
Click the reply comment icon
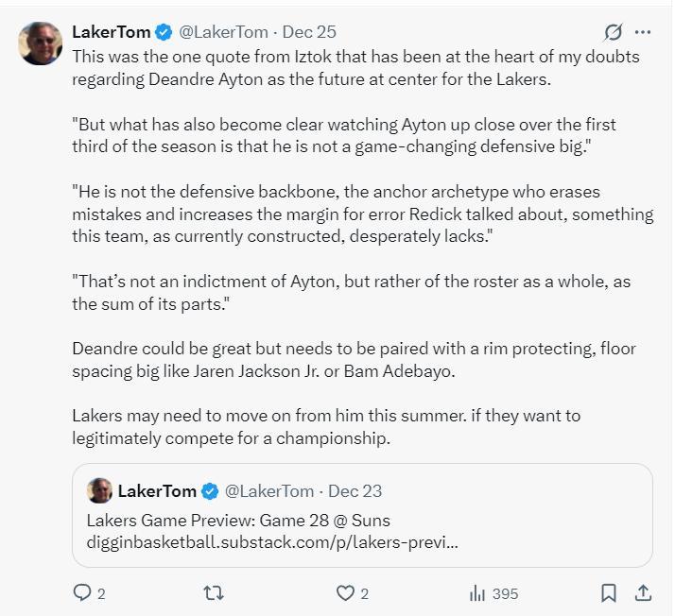click(82, 593)
